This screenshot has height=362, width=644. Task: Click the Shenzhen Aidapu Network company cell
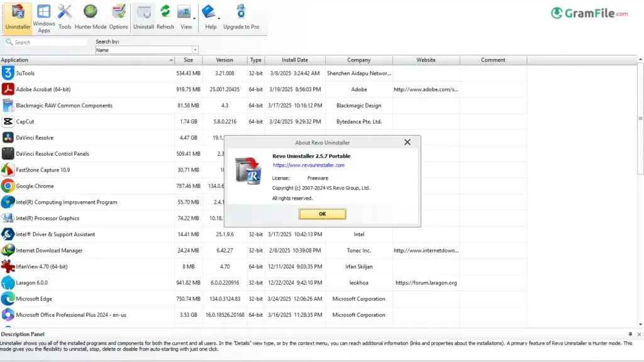coord(359,73)
